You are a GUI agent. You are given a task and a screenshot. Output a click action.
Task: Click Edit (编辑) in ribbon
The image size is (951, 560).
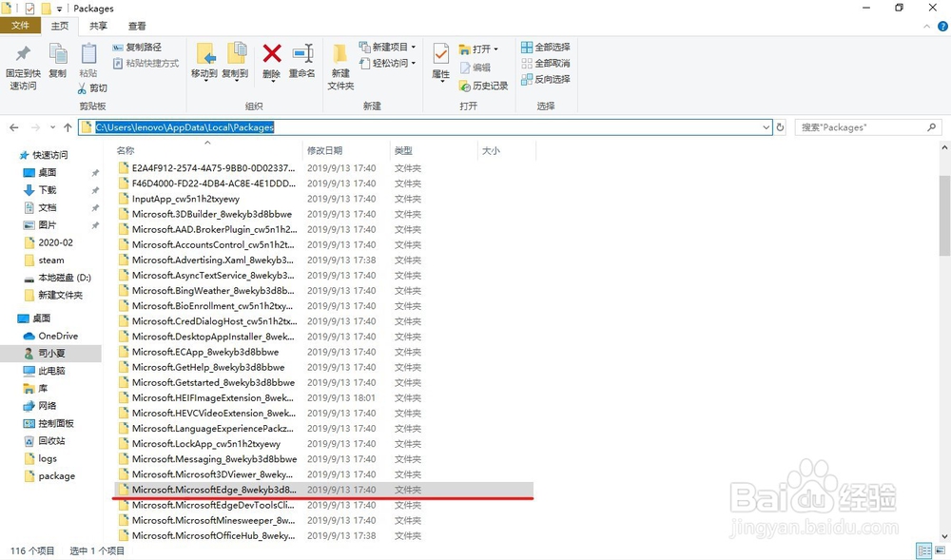[475, 68]
